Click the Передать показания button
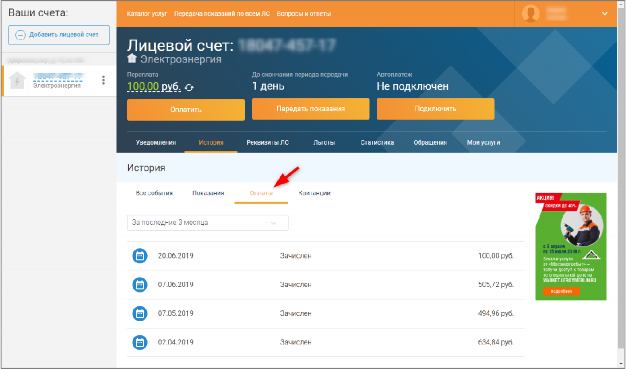 (311, 109)
